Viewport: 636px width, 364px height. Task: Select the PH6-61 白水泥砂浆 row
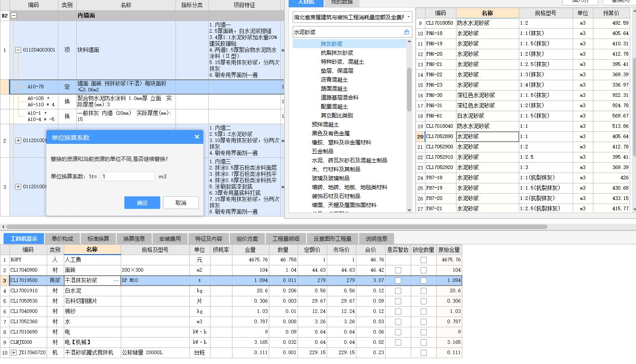pos(523,116)
